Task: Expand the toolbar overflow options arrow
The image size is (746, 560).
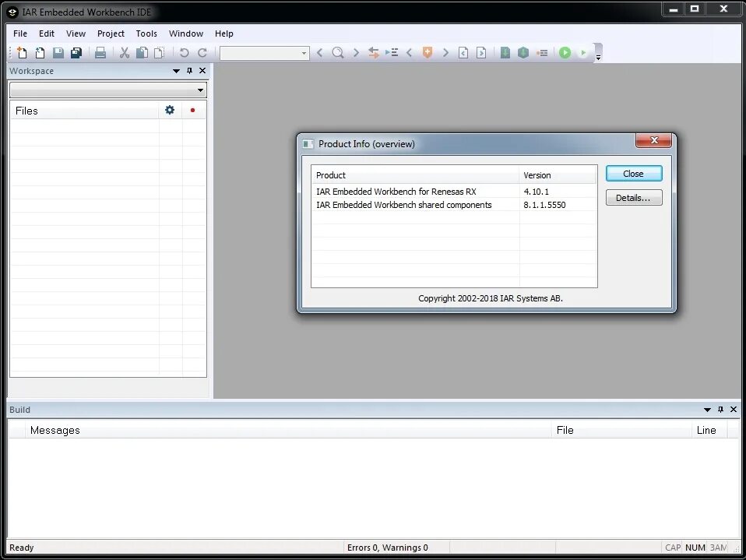Action: pyautogui.click(x=599, y=57)
